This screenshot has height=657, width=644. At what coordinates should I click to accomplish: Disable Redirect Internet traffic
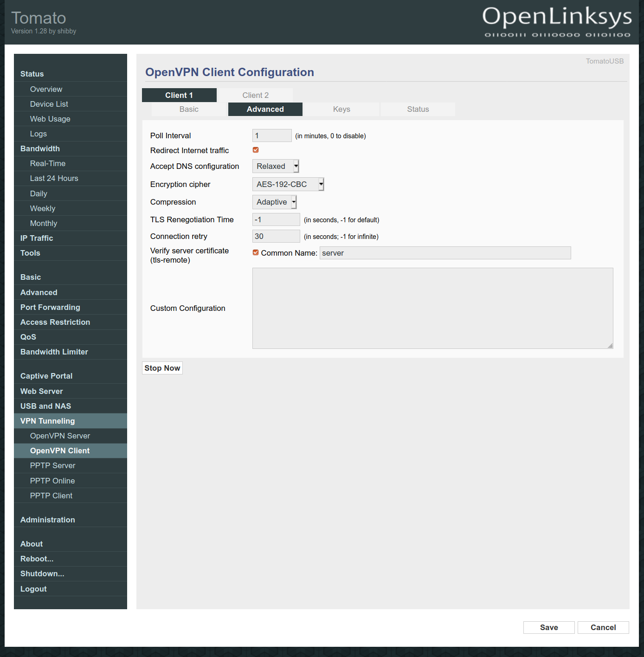click(256, 150)
